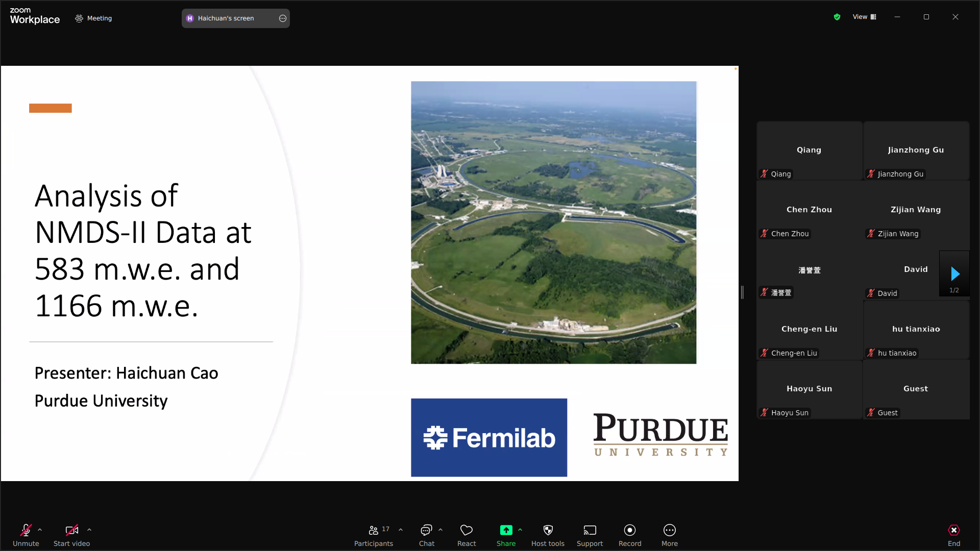This screenshot has height=551, width=980.
Task: Start recording with Record button
Action: pos(630,535)
